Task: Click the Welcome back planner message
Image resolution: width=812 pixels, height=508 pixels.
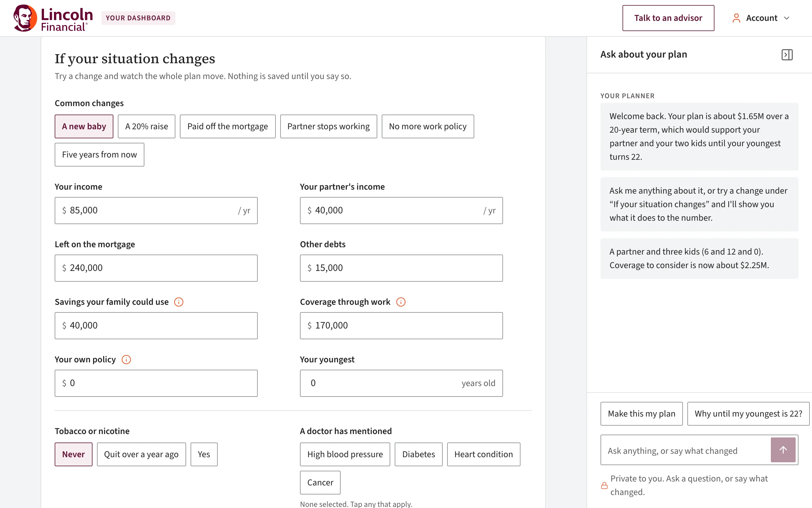Action: coord(699,136)
